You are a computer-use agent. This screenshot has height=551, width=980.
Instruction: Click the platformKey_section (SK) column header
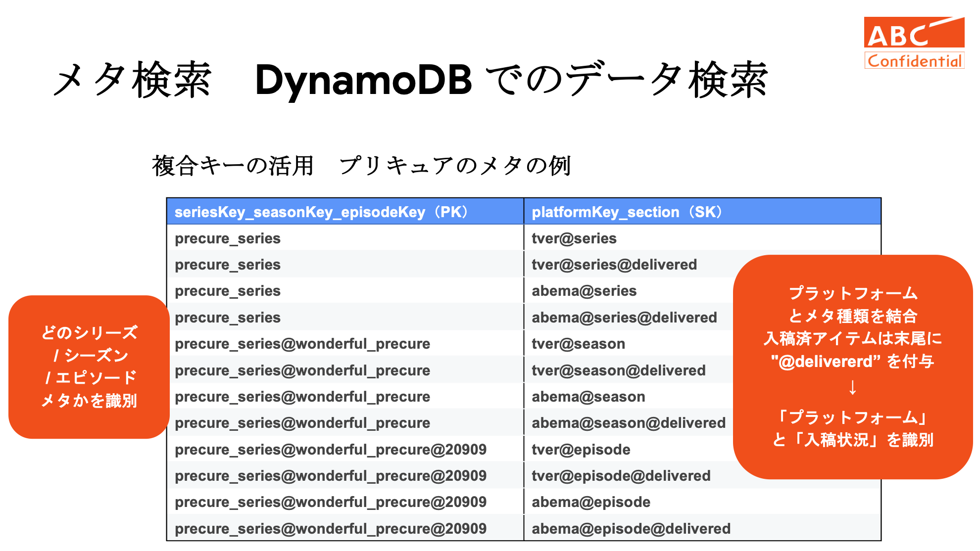(627, 212)
